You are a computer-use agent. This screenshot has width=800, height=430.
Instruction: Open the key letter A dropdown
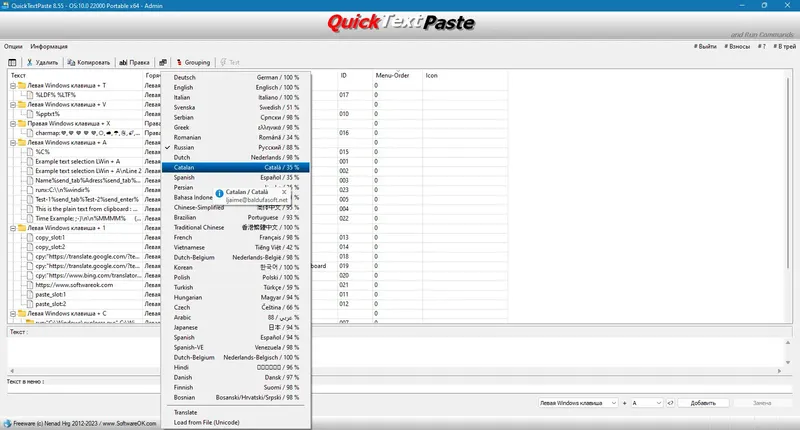point(646,403)
